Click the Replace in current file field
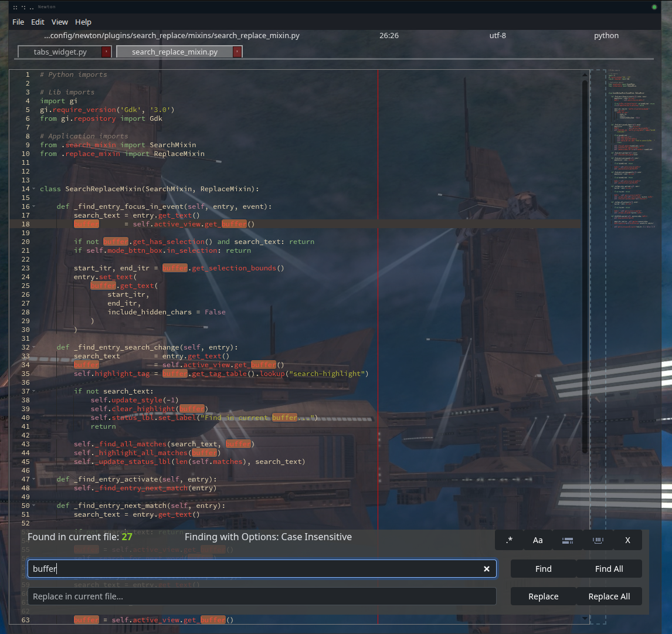672x634 pixels. (262, 596)
